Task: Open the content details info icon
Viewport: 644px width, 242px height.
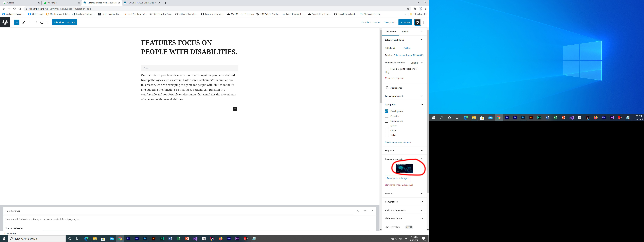Action: click(x=42, y=22)
